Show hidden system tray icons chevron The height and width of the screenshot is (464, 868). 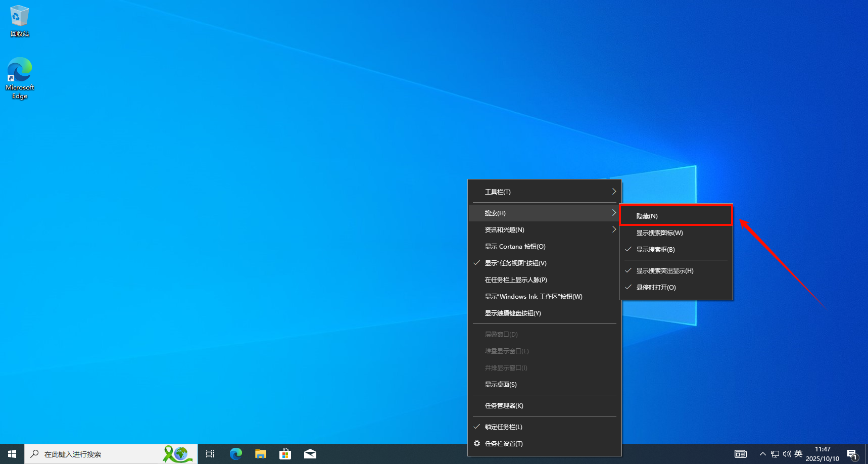pos(762,454)
